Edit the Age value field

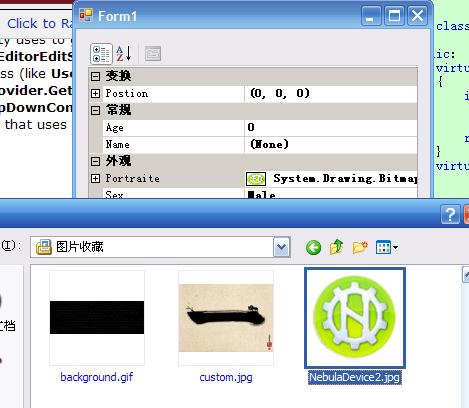click(x=331, y=127)
